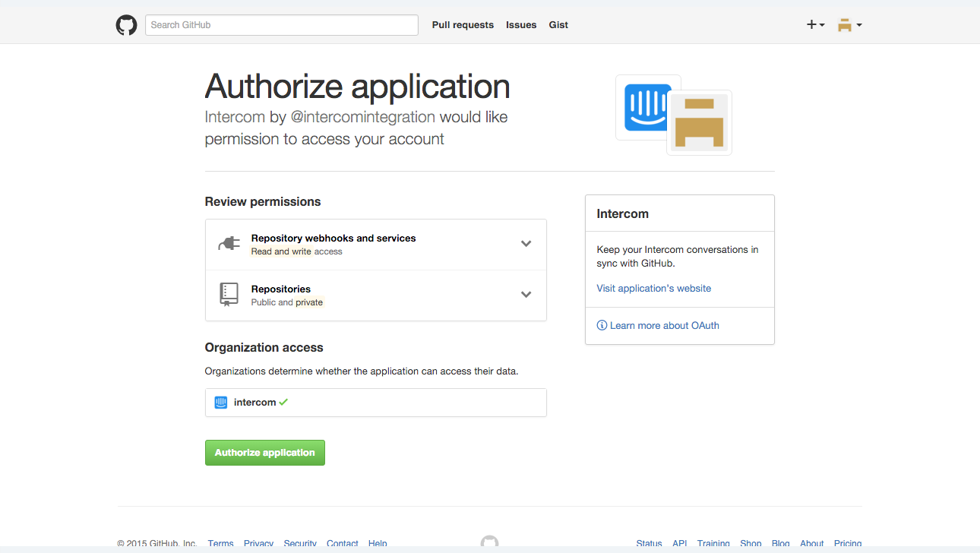Open the Security footer link
This screenshot has height=553, width=980.
(x=300, y=543)
